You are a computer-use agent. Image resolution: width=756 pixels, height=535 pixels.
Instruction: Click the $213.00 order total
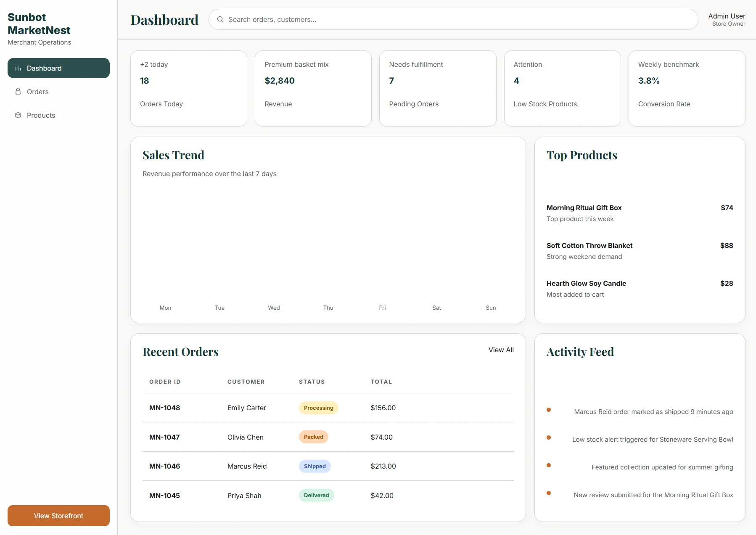(383, 466)
